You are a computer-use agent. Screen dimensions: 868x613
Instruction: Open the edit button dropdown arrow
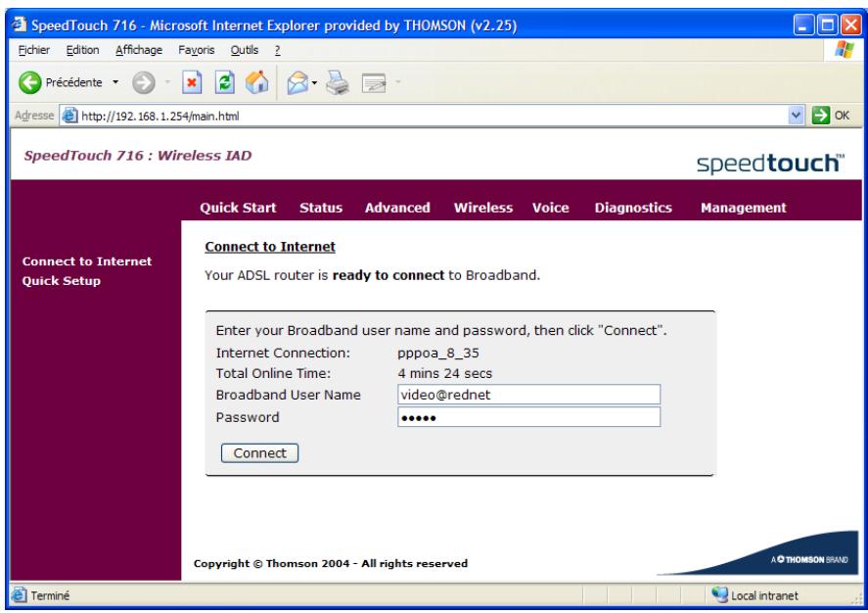click(x=397, y=83)
